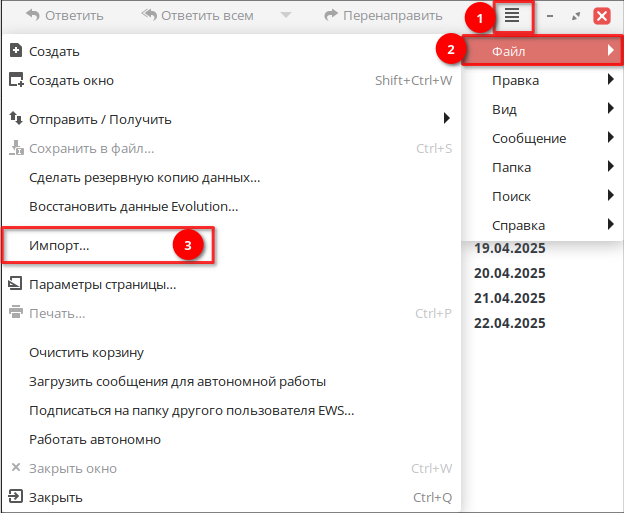Expand the View (Вид) submenu arrow
The width and height of the screenshot is (624, 513).
pos(611,108)
